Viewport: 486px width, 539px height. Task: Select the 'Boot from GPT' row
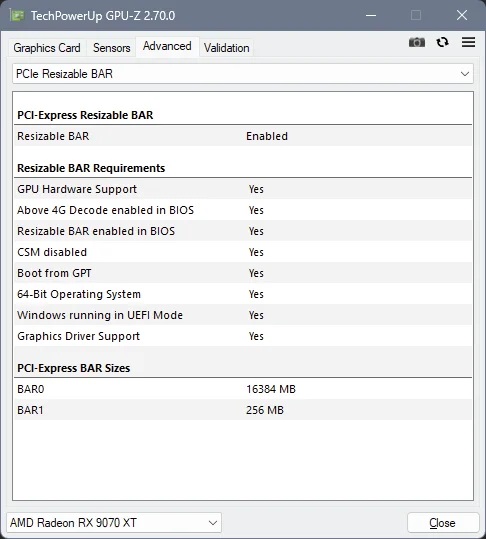tap(243, 273)
